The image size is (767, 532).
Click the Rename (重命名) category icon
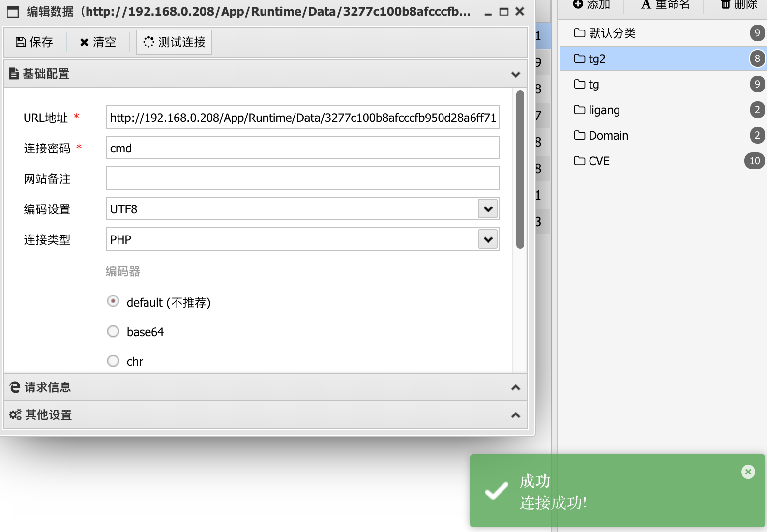tap(646, 4)
